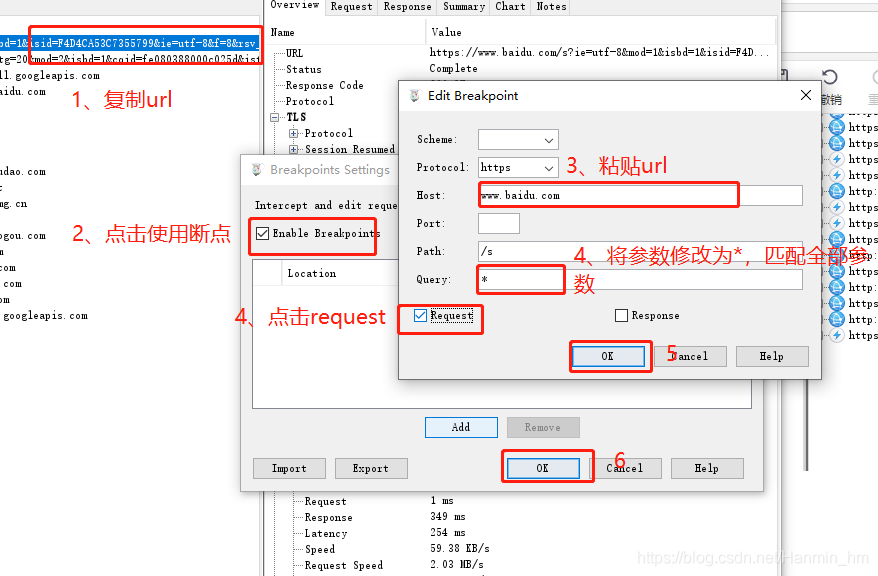
Task: Export breakpoints settings
Action: [x=371, y=469]
